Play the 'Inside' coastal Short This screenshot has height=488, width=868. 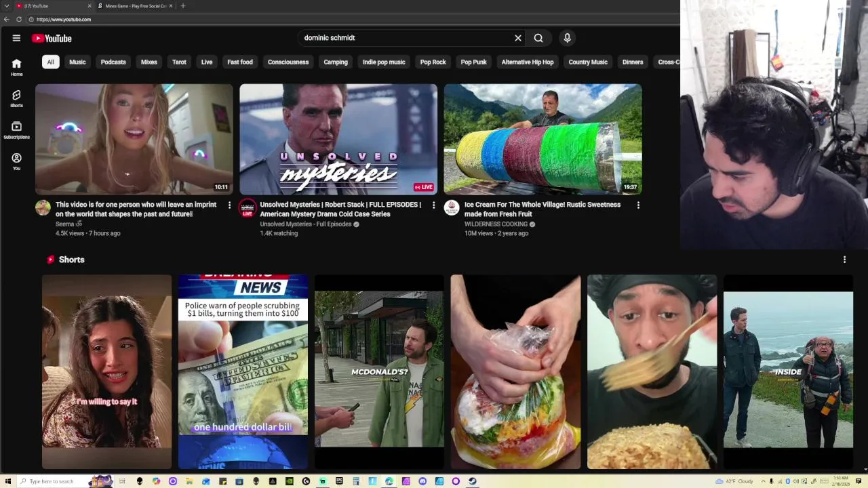click(x=788, y=371)
